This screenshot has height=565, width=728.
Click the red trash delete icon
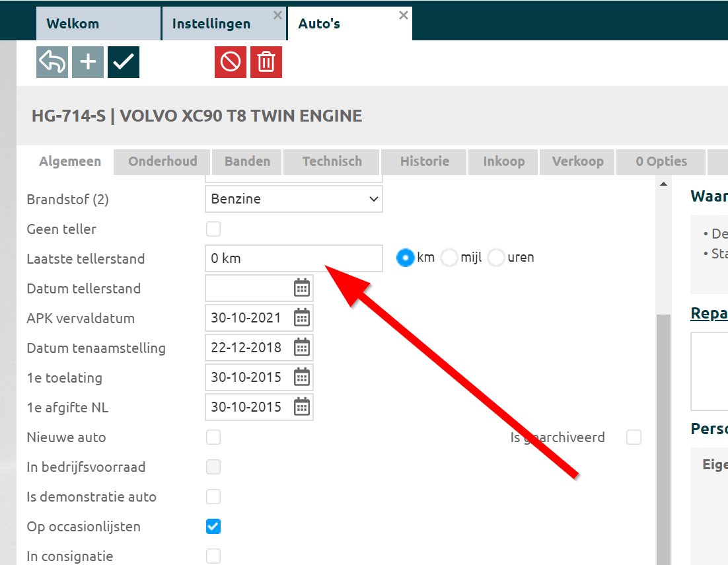[x=266, y=62]
